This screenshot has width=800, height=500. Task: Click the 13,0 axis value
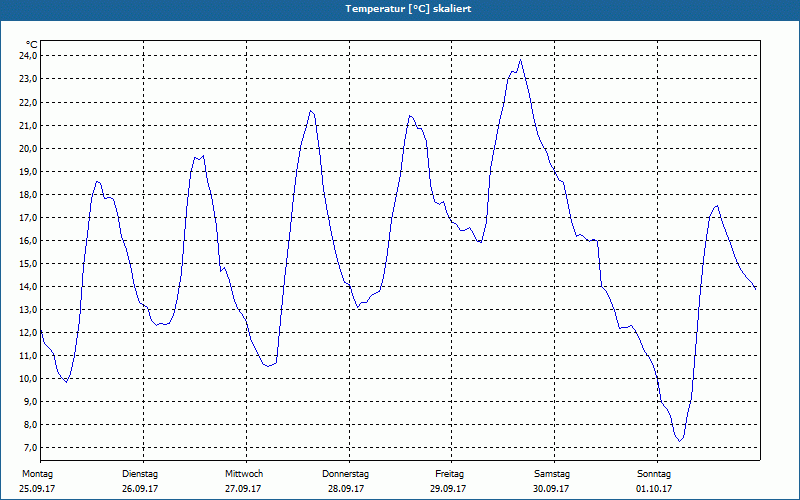click(x=28, y=309)
